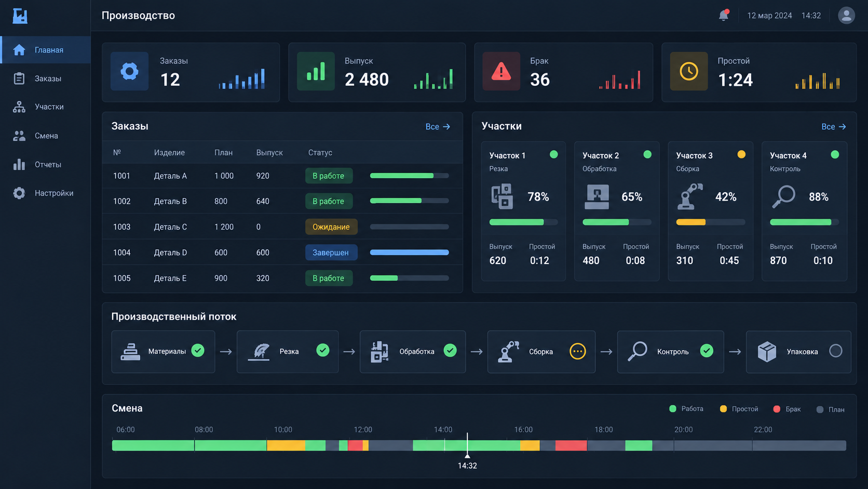This screenshot has width=868, height=489.
Task: Go to Участки in the sidebar
Action: pos(46,107)
